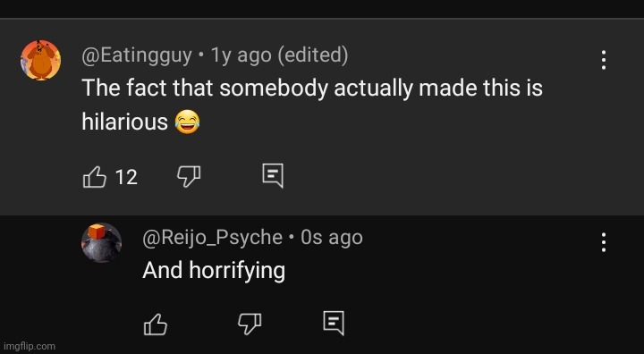The height and width of the screenshot is (354, 644).
Task: Click the '0s ago' timestamp
Action: click(332, 238)
